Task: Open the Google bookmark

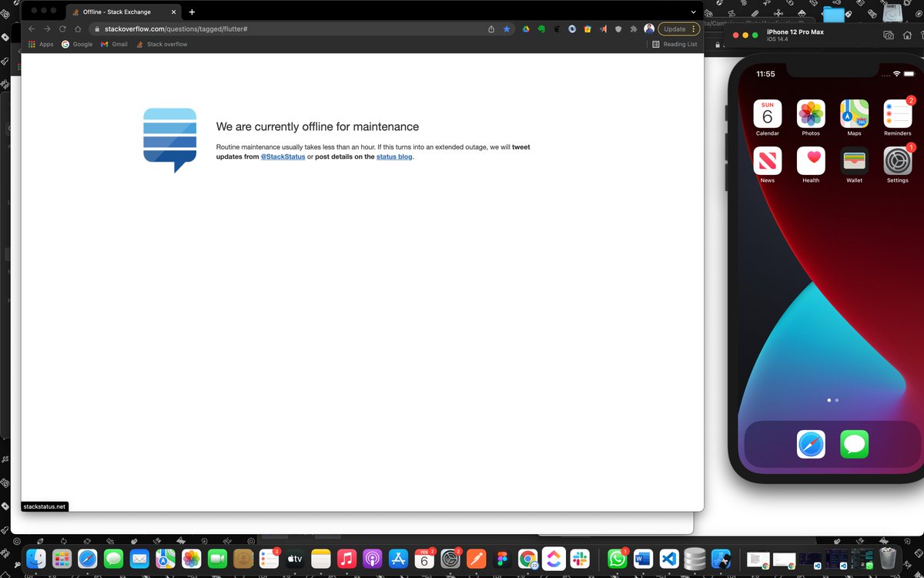Action: click(77, 44)
